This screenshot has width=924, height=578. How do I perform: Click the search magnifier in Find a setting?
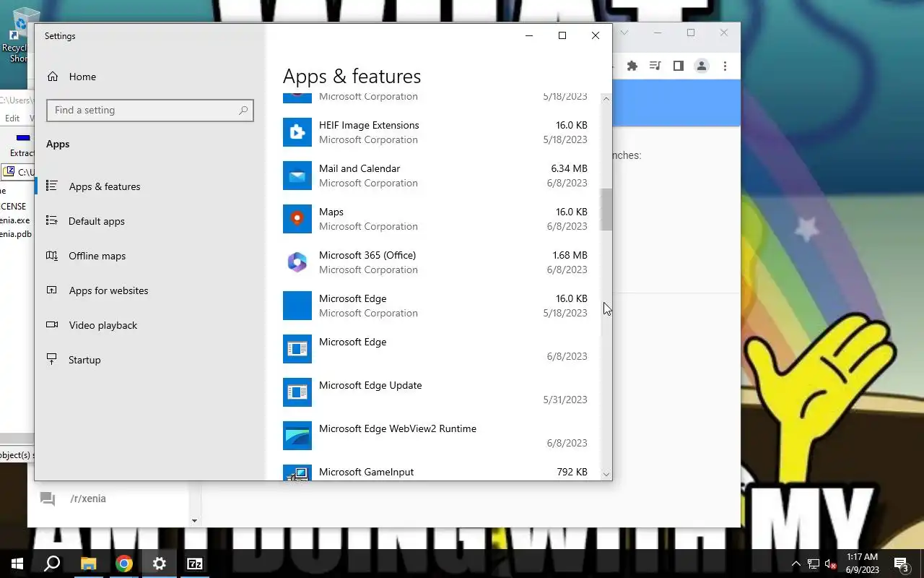pyautogui.click(x=243, y=110)
